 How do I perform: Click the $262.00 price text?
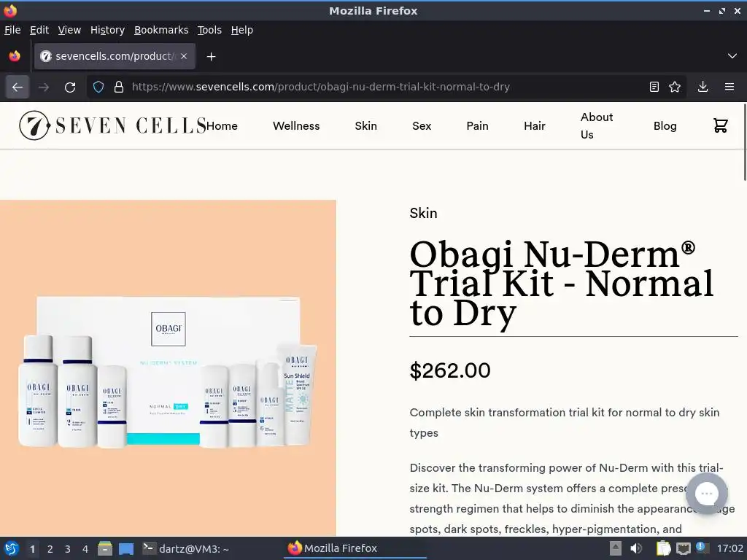coord(450,370)
